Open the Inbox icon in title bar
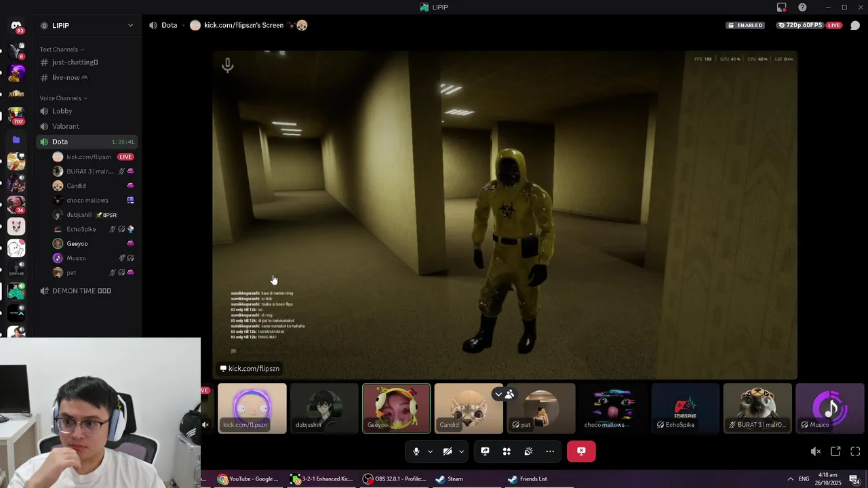Viewport: 868px width, 488px height. [782, 7]
